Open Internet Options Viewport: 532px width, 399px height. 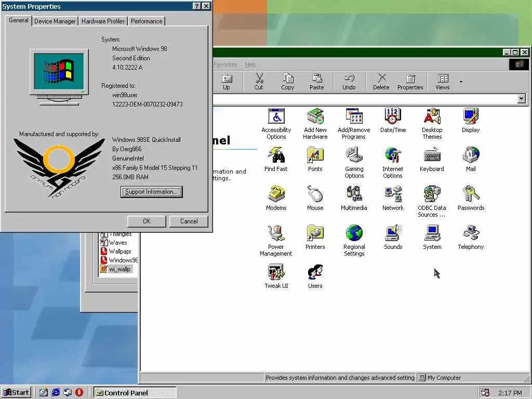click(393, 163)
